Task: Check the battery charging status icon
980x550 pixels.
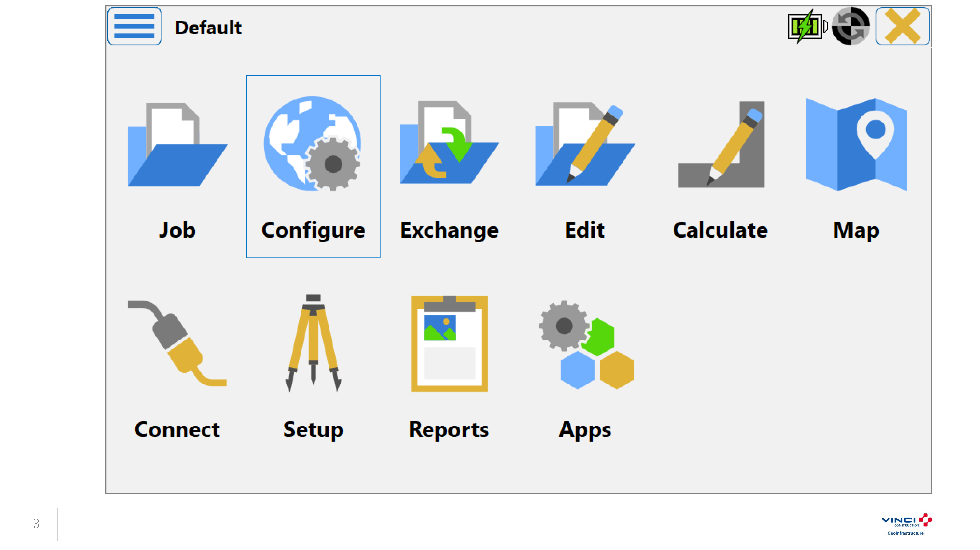Action: click(x=808, y=26)
